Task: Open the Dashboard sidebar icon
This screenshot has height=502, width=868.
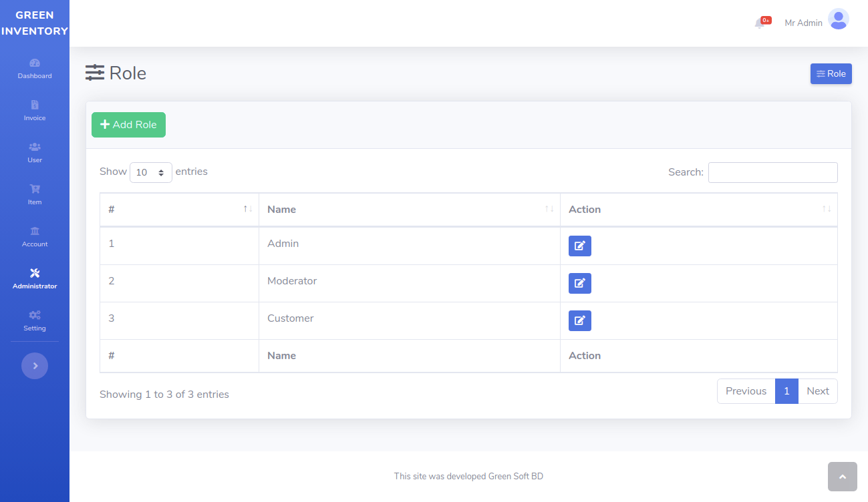Action: [34, 64]
